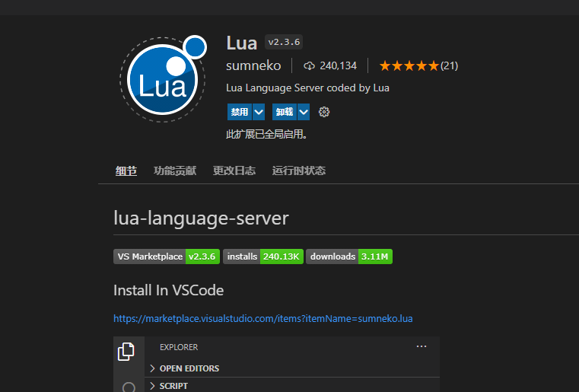This screenshot has width=579, height=392.
Task: Click the installs 240.13K badge
Action: point(263,257)
